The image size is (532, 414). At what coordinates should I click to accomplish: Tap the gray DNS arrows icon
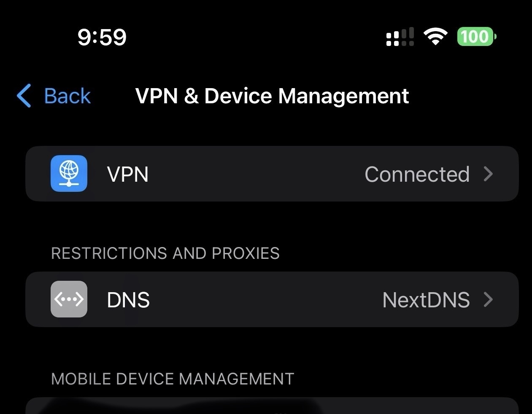point(69,299)
